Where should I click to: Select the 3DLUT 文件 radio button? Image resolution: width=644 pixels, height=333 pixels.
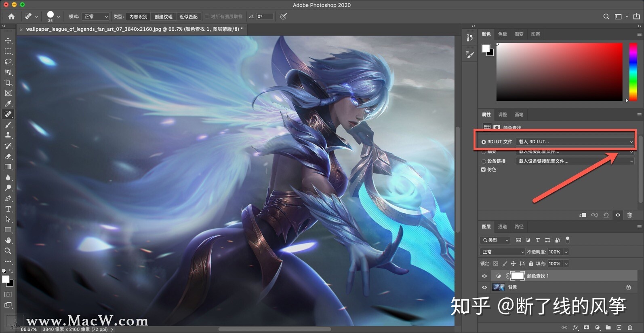(x=484, y=142)
